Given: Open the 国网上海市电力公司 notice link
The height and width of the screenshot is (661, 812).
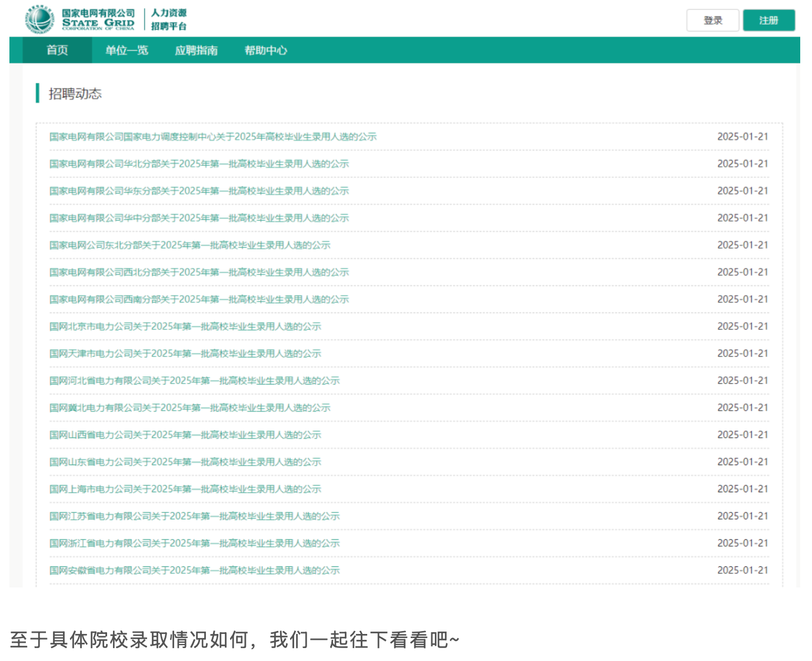Looking at the screenshot, I should click(185, 489).
